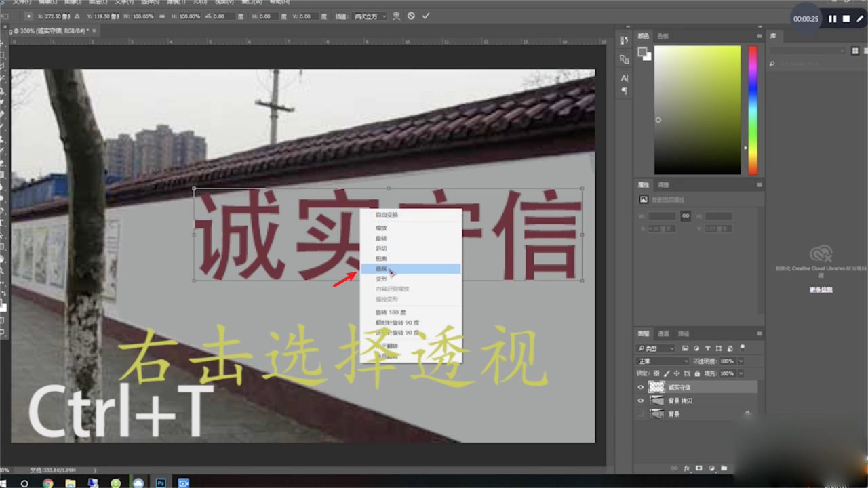Expand the 填充 fill slider arrow
Image resolution: width=868 pixels, height=488 pixels.
[741, 373]
